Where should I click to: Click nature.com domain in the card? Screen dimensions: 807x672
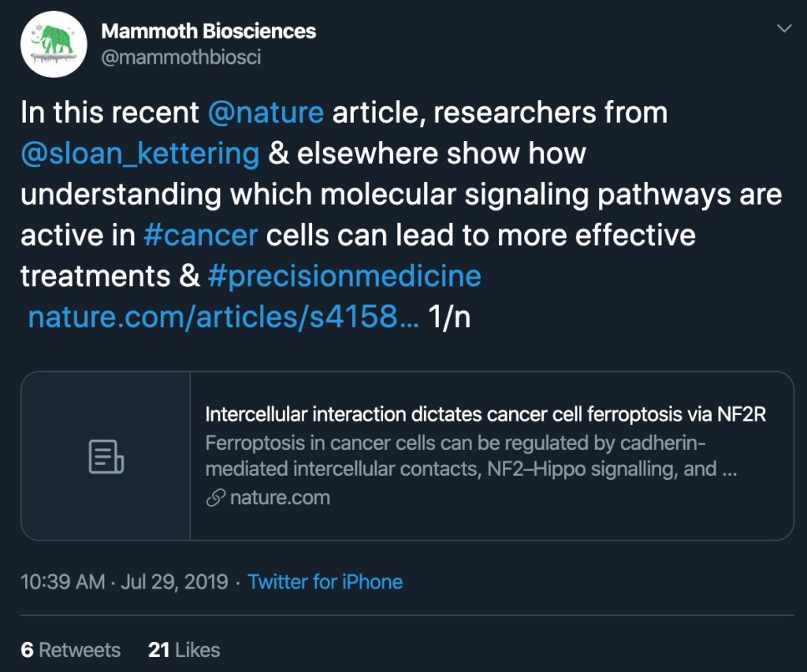[280, 498]
